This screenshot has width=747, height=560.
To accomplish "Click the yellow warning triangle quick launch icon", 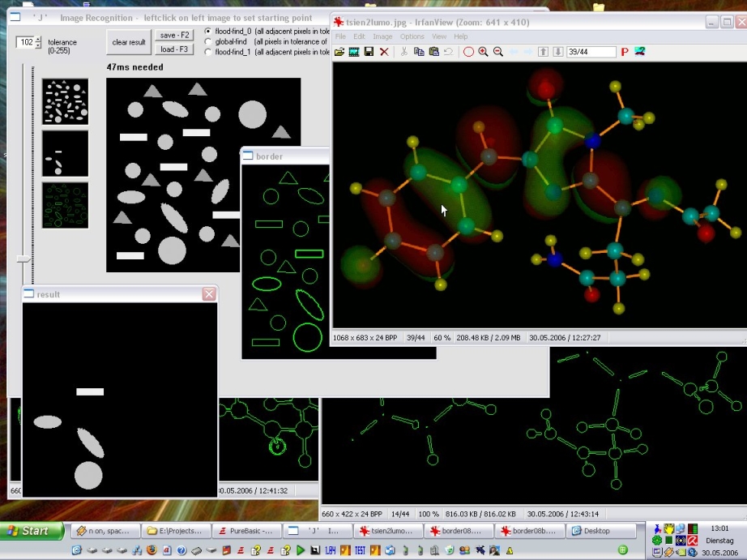I will [510, 550].
